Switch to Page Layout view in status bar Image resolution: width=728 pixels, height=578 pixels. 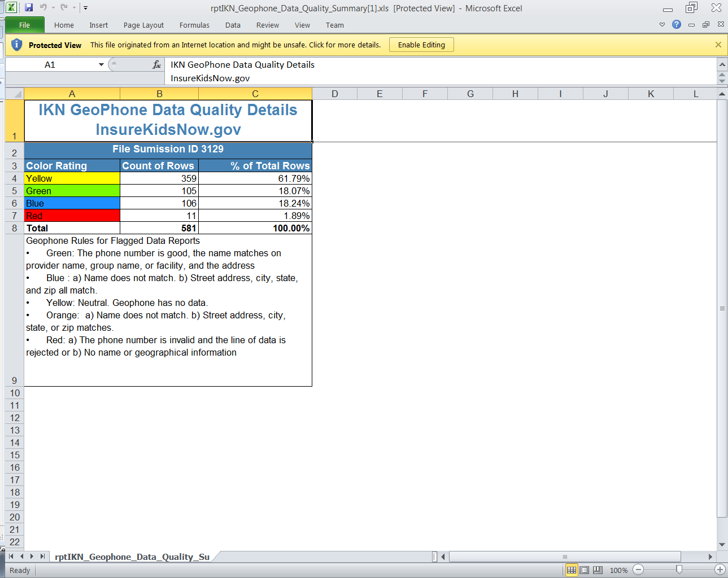click(x=585, y=570)
